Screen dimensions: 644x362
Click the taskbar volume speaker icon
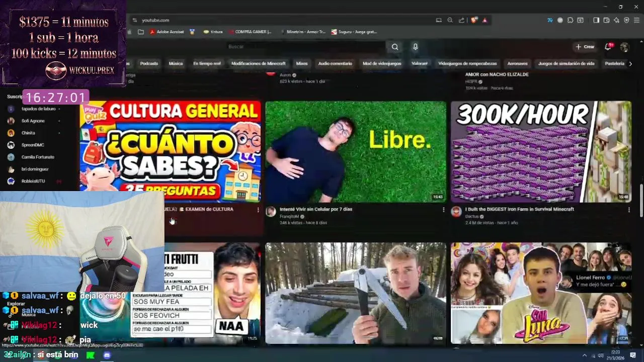(600, 355)
